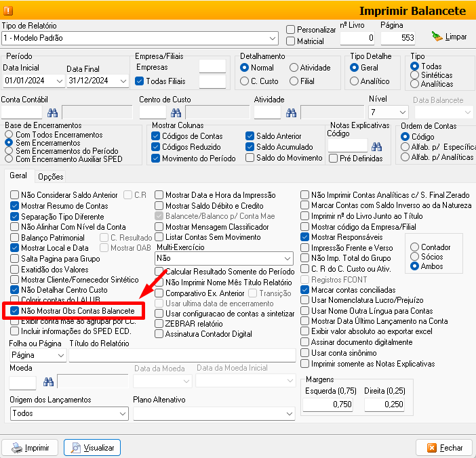Select the Analítico radio button in Tipo Detalhe
The image size is (476, 458).
354,81
